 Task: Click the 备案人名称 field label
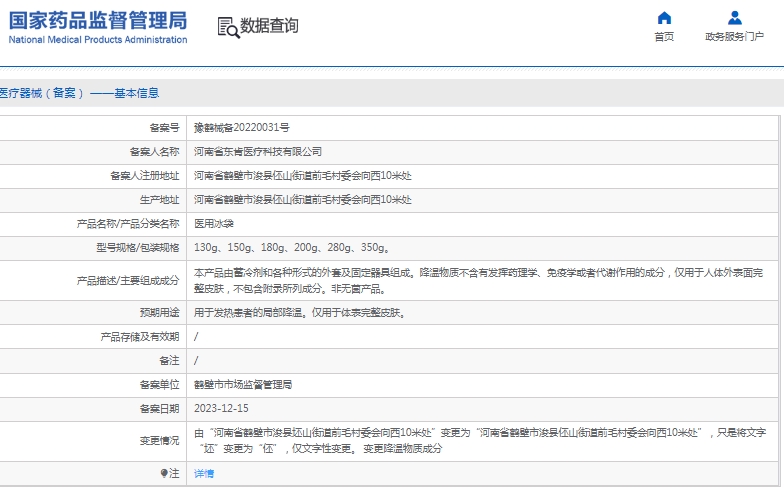click(154, 152)
